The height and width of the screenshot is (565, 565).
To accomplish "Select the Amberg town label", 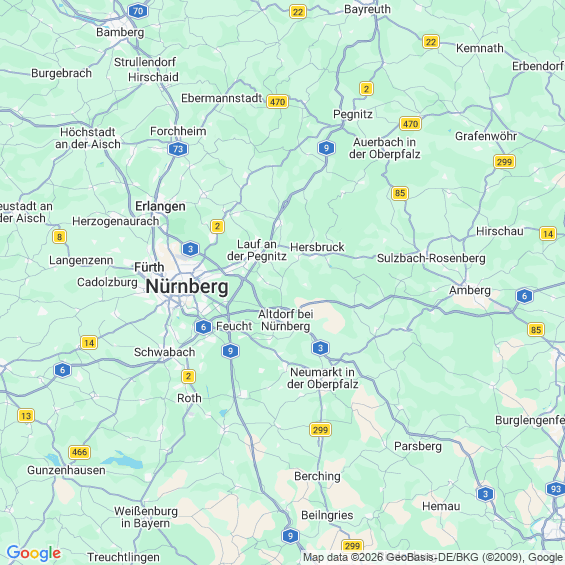I will coord(470,290).
